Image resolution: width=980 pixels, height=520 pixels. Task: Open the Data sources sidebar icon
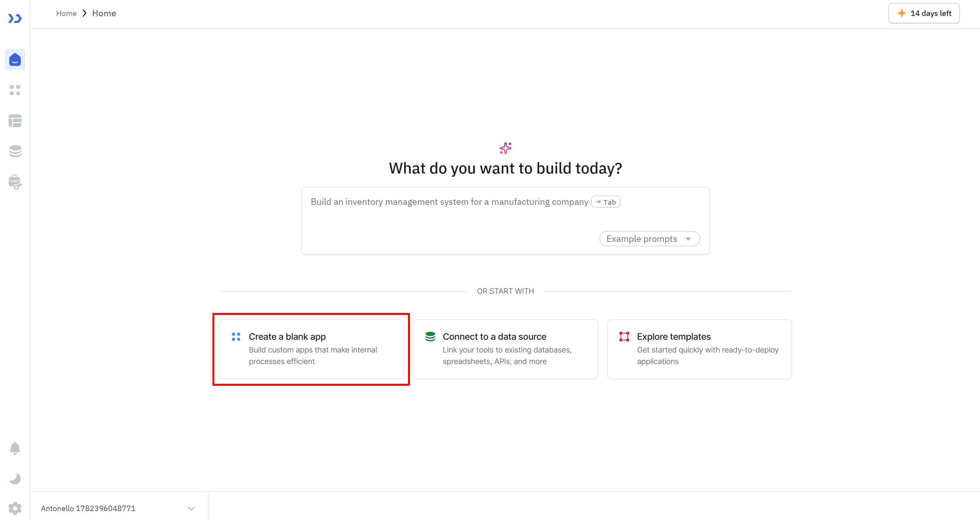[x=15, y=152]
